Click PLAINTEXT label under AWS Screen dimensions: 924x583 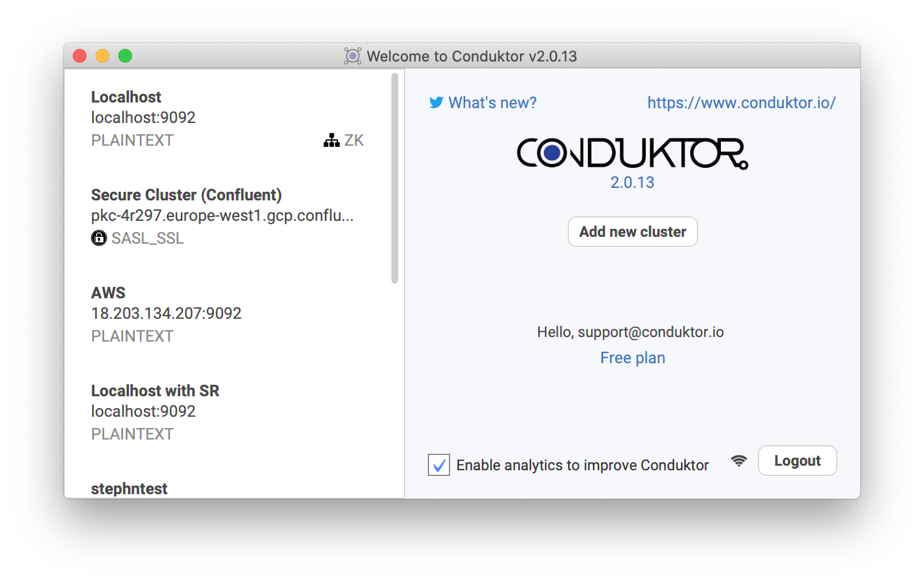[x=132, y=336]
